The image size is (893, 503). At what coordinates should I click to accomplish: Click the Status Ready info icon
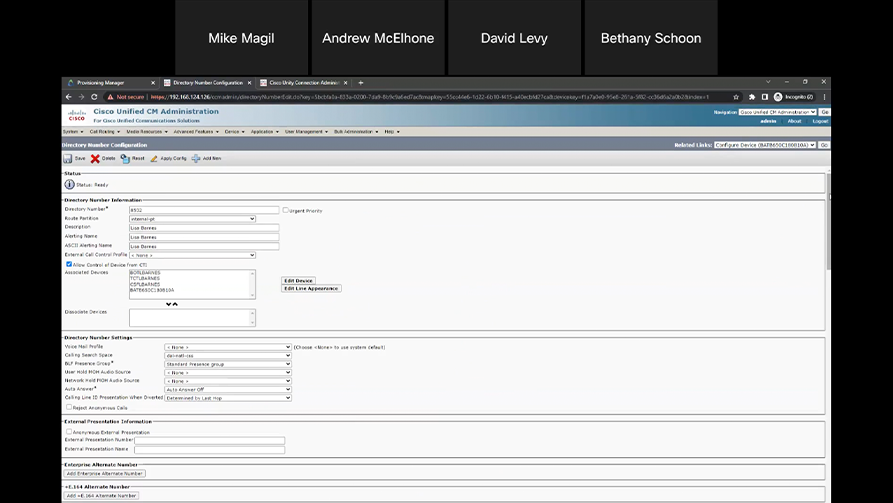coord(69,185)
